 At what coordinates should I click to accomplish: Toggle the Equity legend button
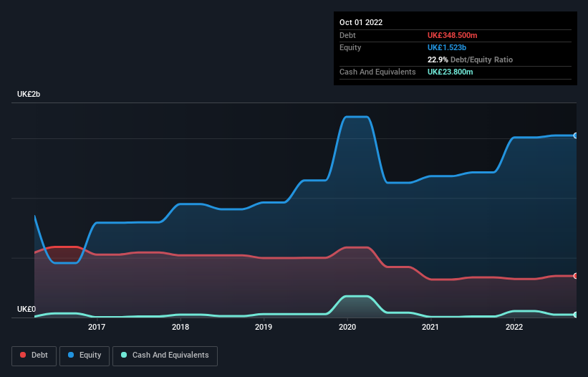[x=85, y=355]
